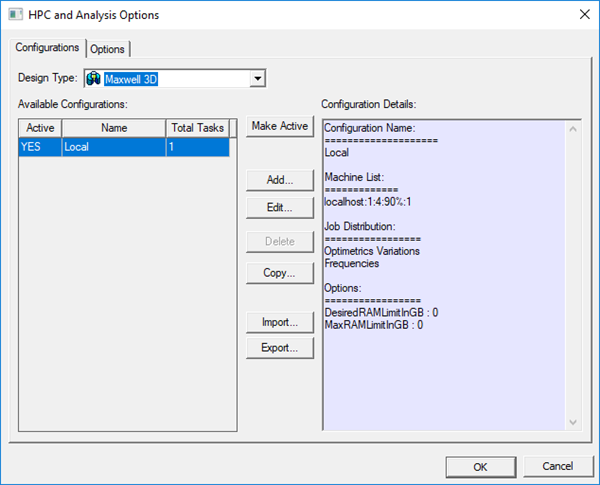
Task: Close the HPC and Analysis Options dialog
Action: coord(584,15)
